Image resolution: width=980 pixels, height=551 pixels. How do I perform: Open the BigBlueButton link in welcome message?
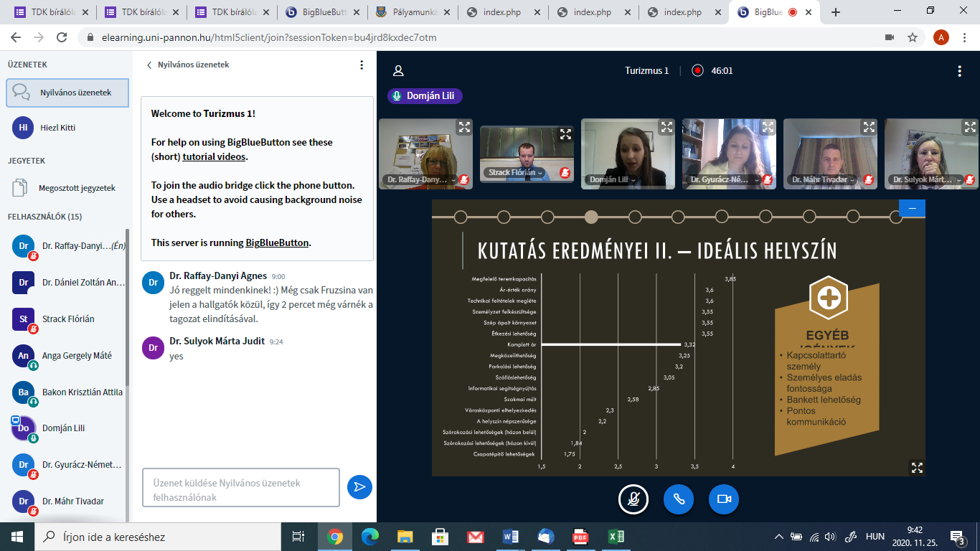tap(277, 242)
